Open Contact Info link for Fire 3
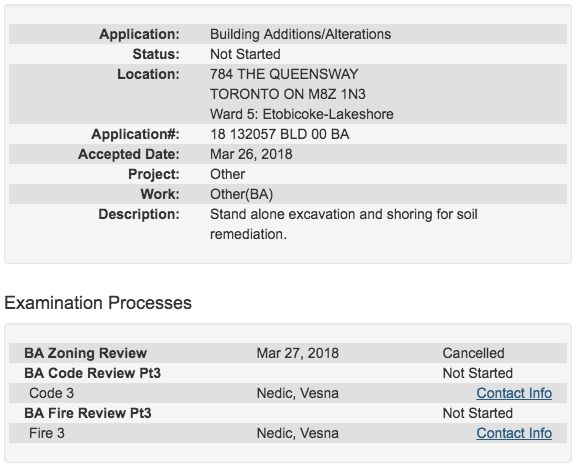Viewport: 577px width, 467px height. (x=514, y=433)
